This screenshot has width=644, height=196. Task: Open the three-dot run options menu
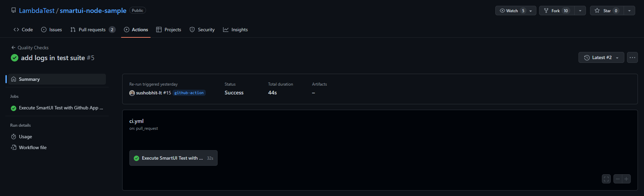pyautogui.click(x=632, y=57)
